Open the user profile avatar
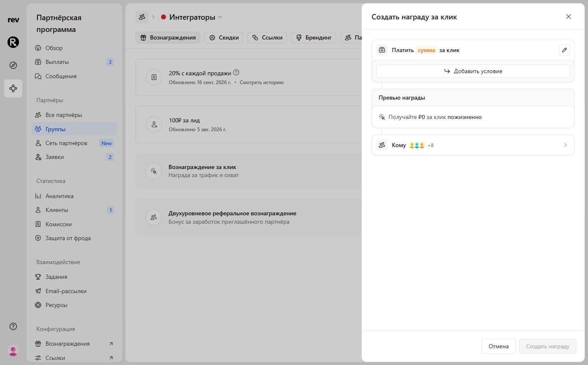Screen dimensions: 588x365 click(x=13, y=350)
